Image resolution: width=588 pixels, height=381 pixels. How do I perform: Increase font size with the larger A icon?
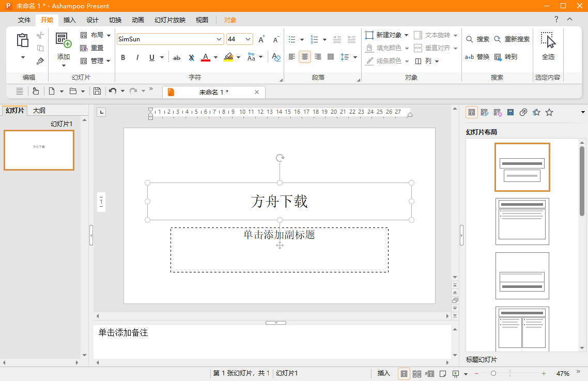261,39
